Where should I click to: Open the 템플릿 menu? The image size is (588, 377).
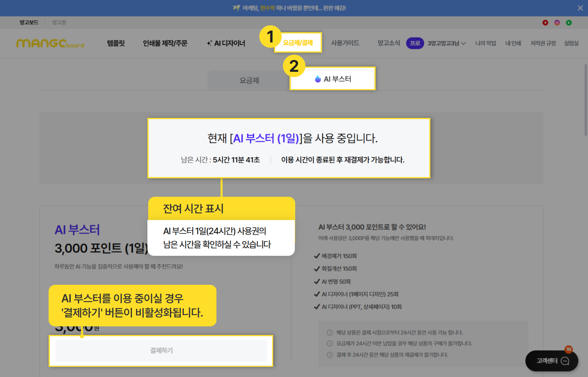(x=116, y=43)
